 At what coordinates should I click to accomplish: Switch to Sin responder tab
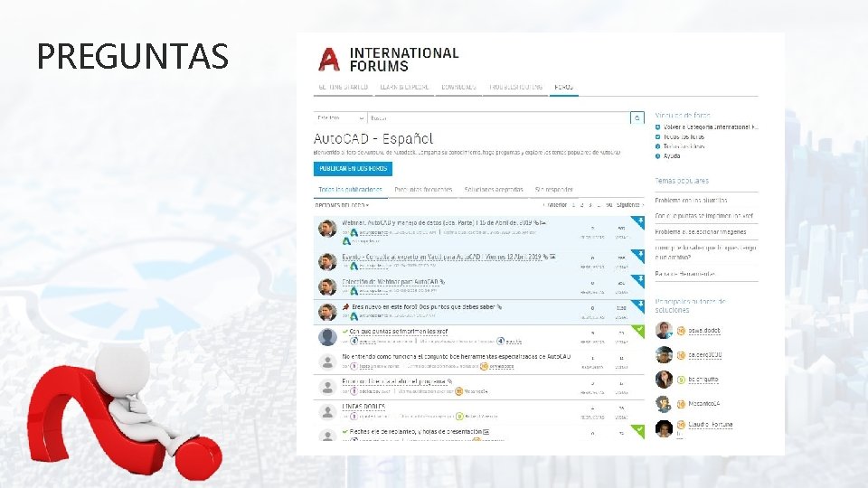point(553,190)
